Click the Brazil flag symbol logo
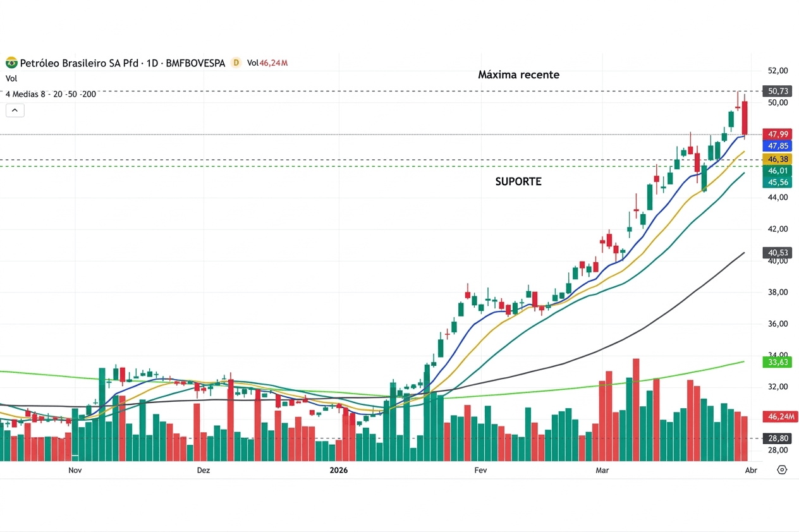This screenshot has height=532, width=799. [x=11, y=63]
